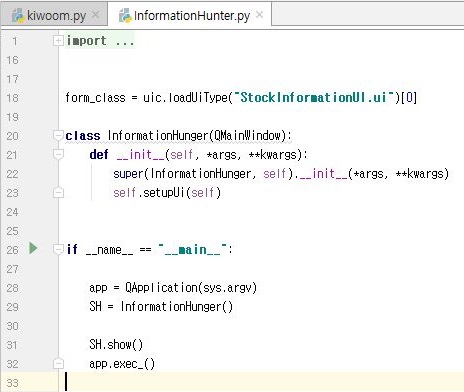This screenshot has height=392, width=464.
Task: Click the '__main__' string on line 26
Action: pos(193,250)
